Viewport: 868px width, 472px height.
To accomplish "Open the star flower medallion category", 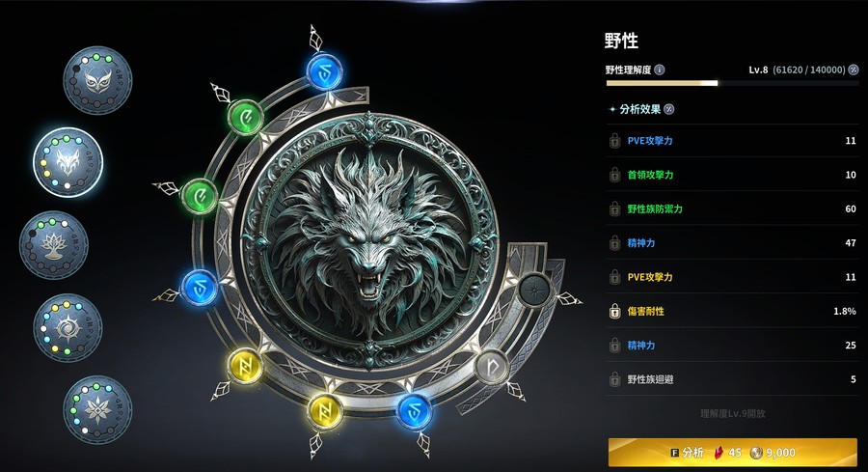I will 98,410.
